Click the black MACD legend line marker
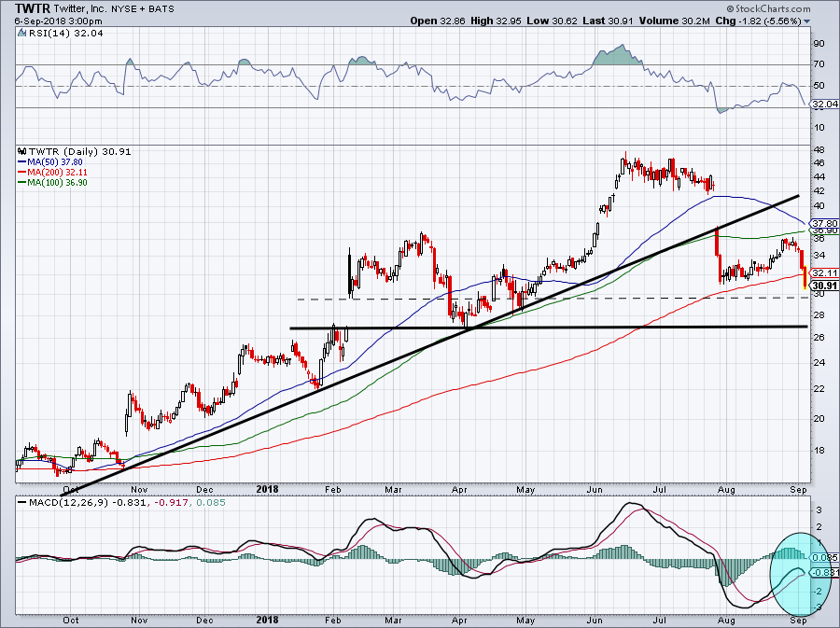 [22, 503]
